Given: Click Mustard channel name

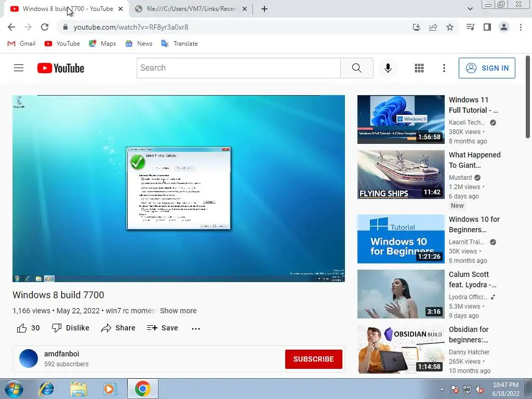Looking at the screenshot, I should pos(460,178).
